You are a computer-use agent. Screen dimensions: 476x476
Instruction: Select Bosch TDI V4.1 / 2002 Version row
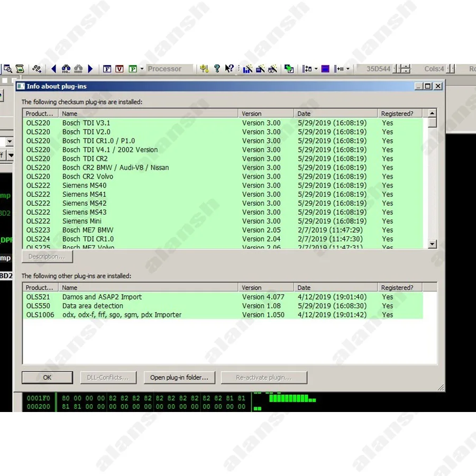(223, 150)
